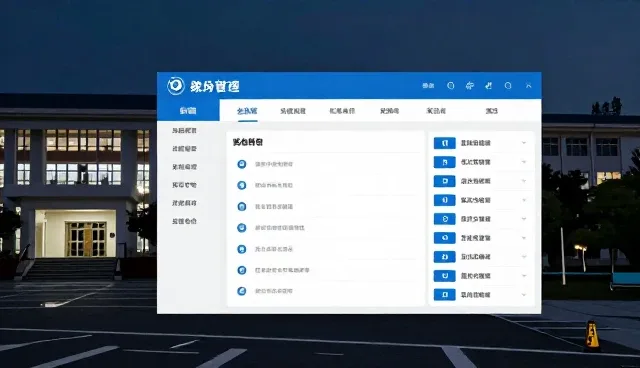Open the active underlined tab in the tab row
The height and width of the screenshot is (368, 640).
(x=247, y=111)
